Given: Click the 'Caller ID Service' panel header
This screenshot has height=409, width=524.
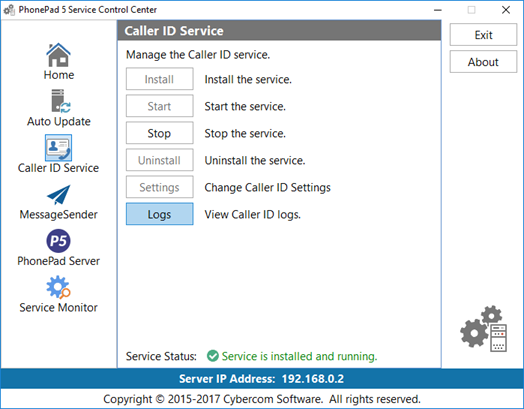Looking at the screenshot, I should tap(279, 31).
